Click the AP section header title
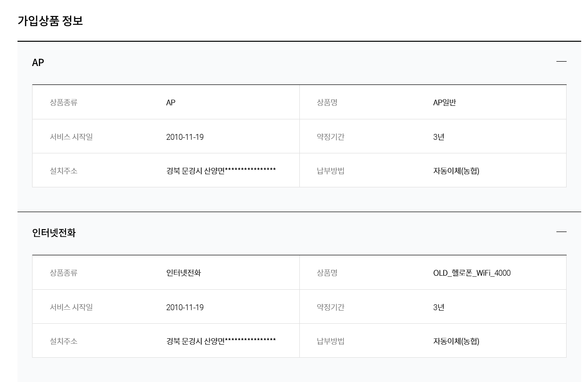The height and width of the screenshot is (382, 588). [38, 63]
